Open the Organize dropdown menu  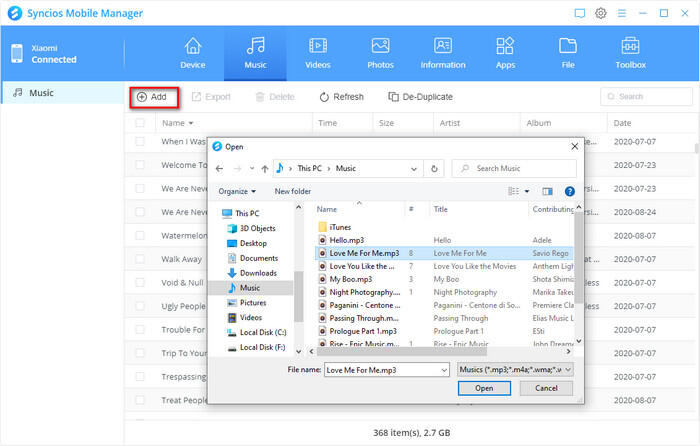(238, 191)
